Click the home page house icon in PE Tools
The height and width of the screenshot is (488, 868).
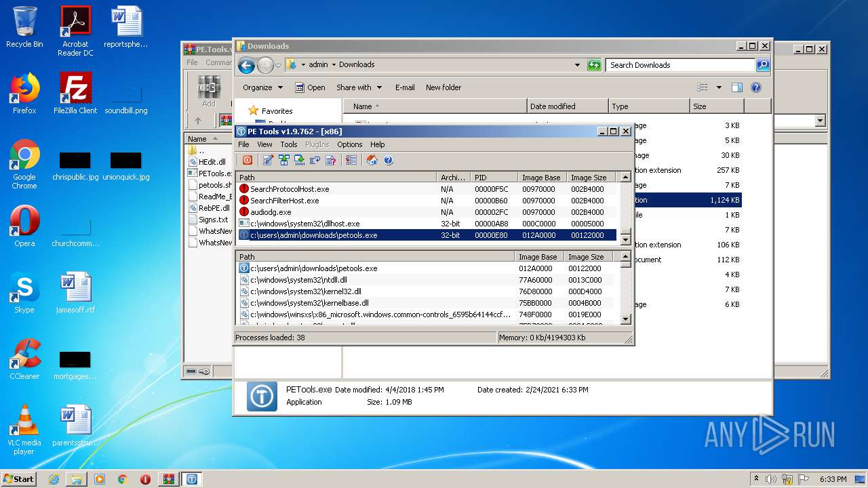(372, 160)
